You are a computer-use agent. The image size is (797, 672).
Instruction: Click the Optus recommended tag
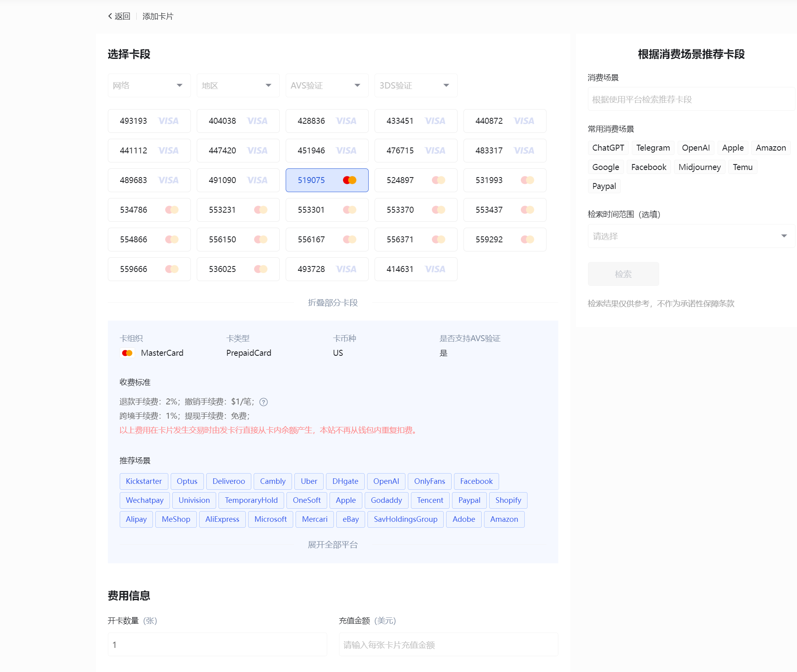(x=187, y=481)
